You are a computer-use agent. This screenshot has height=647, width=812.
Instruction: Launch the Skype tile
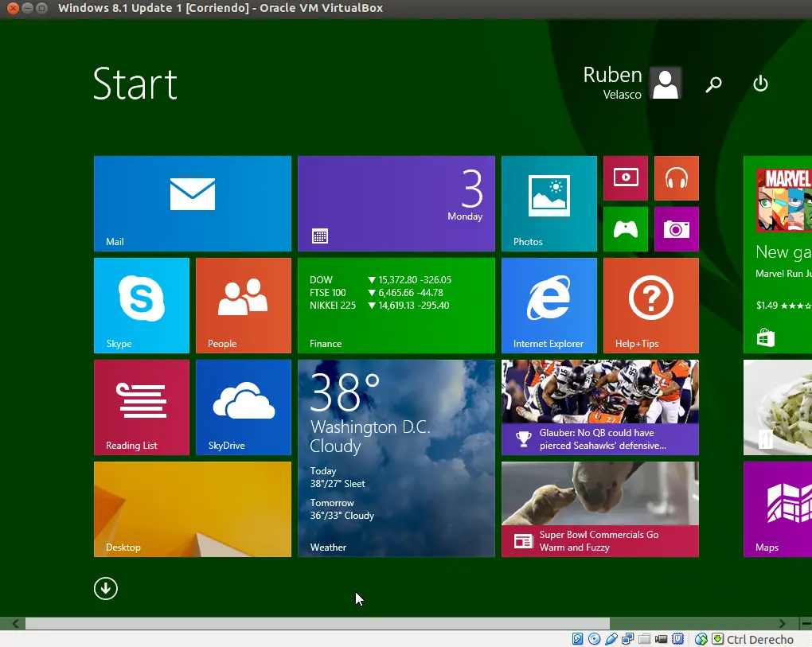tap(142, 306)
